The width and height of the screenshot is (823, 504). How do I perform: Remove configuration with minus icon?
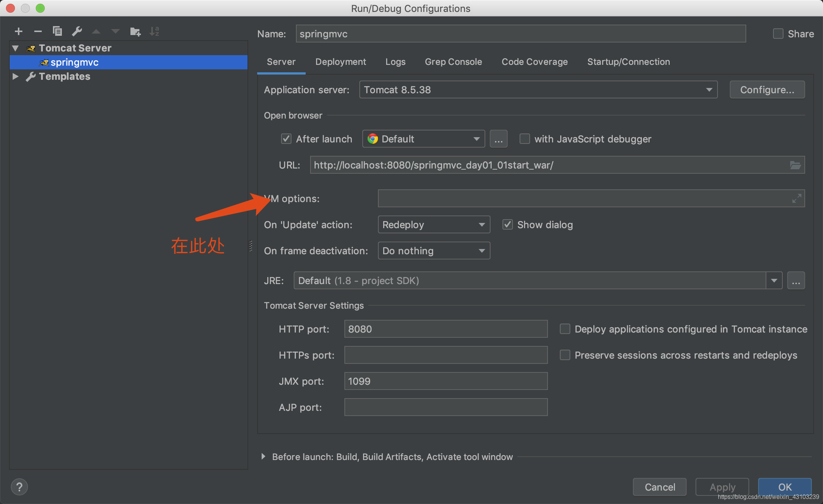[38, 31]
